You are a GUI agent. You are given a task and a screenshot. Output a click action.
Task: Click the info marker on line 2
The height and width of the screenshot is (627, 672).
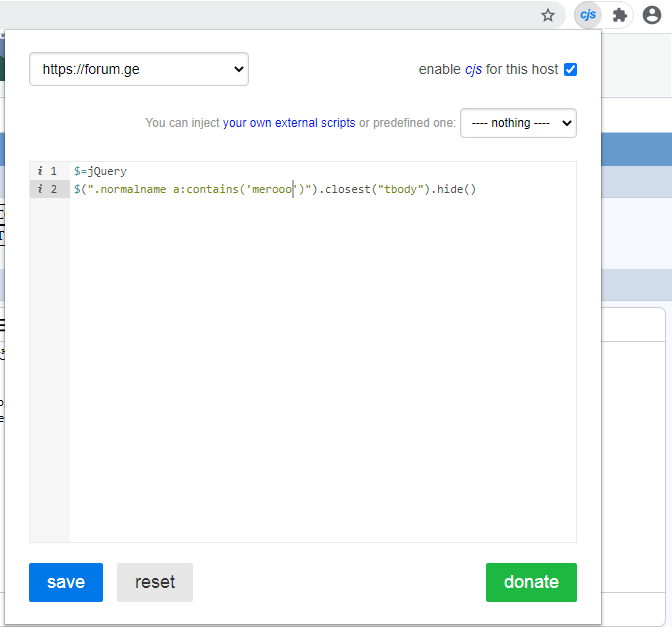point(40,189)
